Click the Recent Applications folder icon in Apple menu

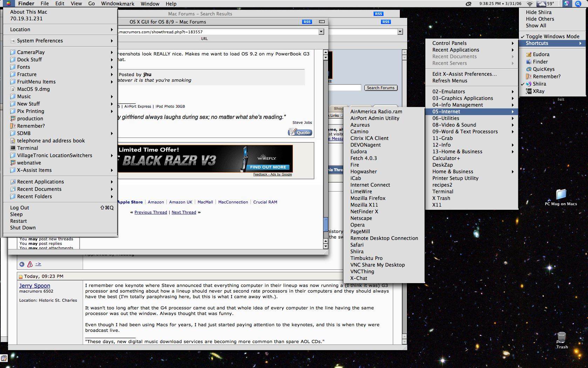(x=13, y=182)
